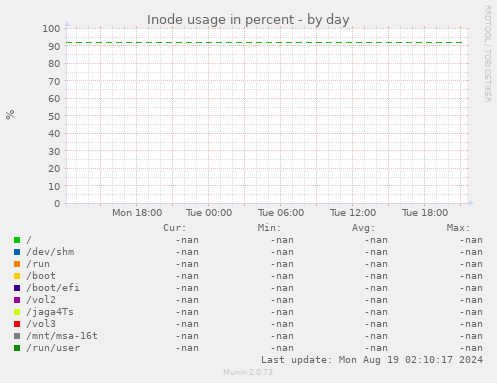Select the /jaga4Ts legend label
This screenshot has width=497, height=383.
coord(50,312)
